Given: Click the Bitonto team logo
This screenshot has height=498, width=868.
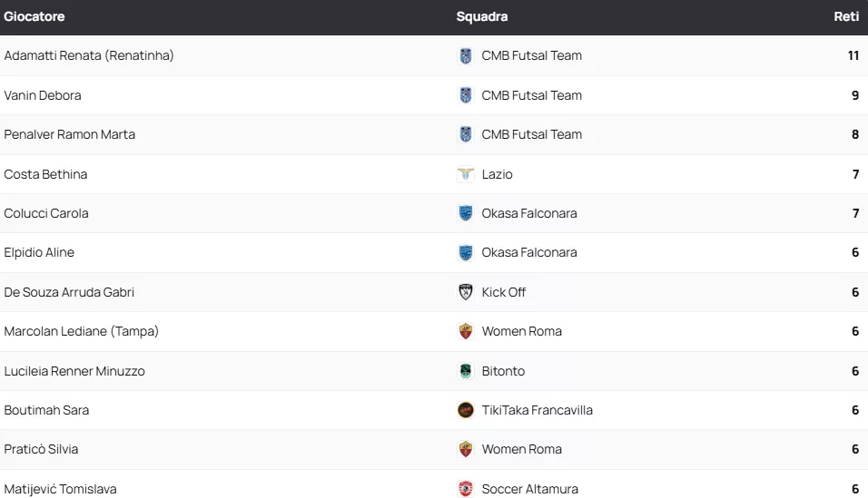Looking at the screenshot, I should tap(466, 371).
